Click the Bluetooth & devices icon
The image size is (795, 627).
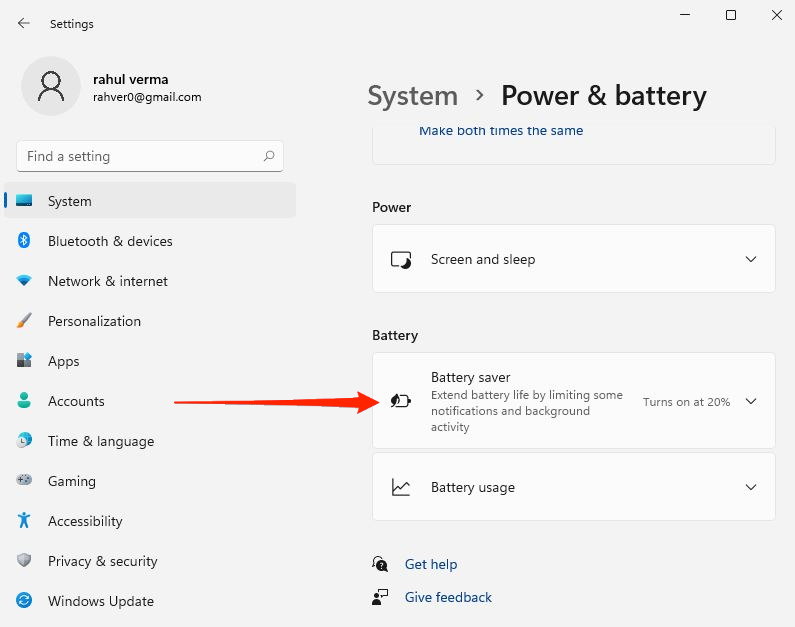click(x=24, y=241)
